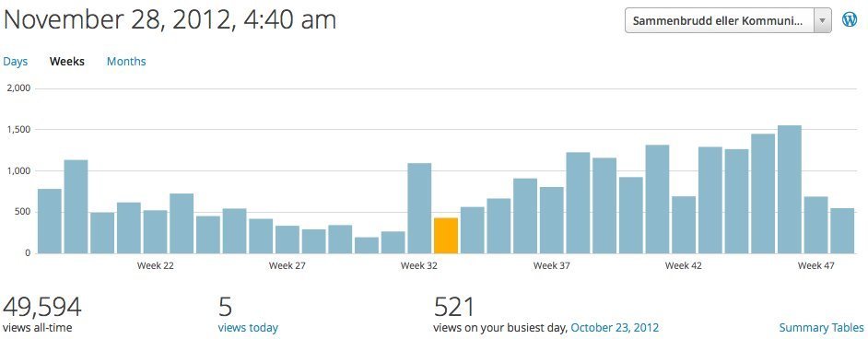The width and height of the screenshot is (868, 339).
Task: Open the blog selector dropdown arrow
Action: tap(822, 20)
